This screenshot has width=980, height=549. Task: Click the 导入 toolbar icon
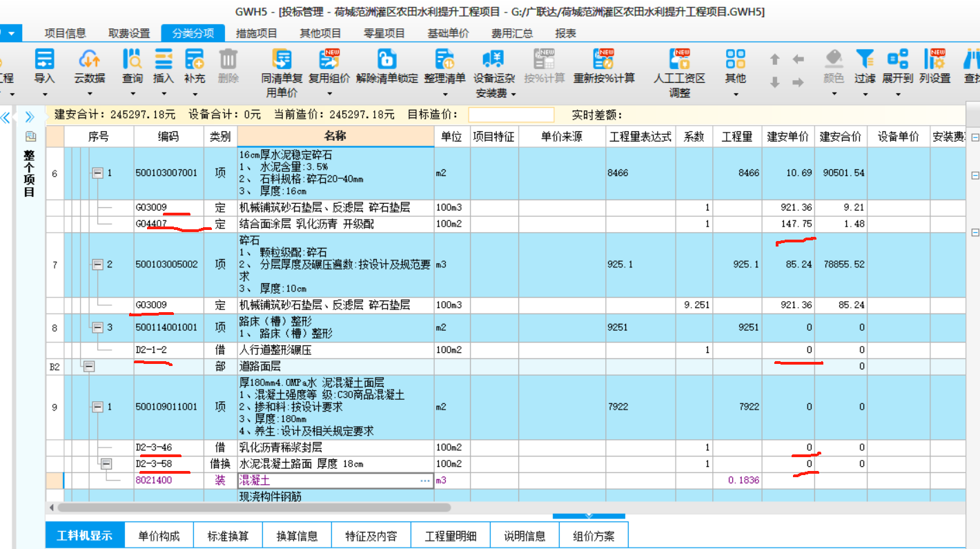(x=44, y=59)
